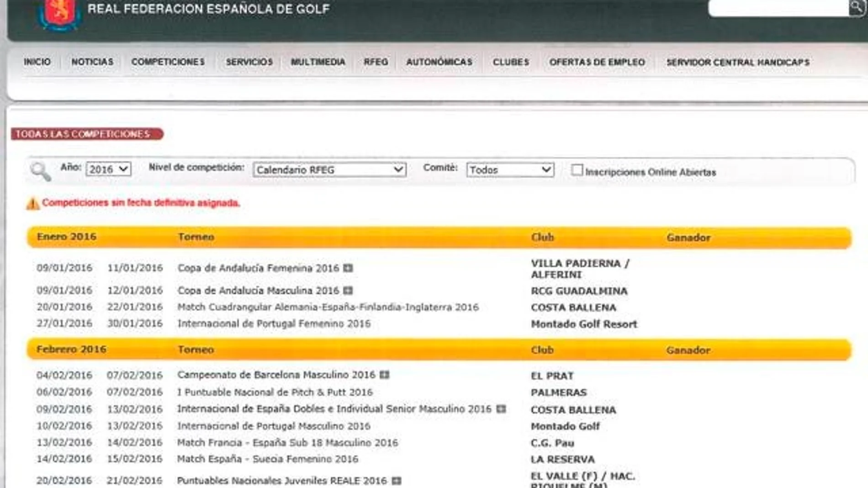The width and height of the screenshot is (868, 488).
Task: Click the end date 13/02/2016 for Portugal Masculino
Action: [x=135, y=425]
